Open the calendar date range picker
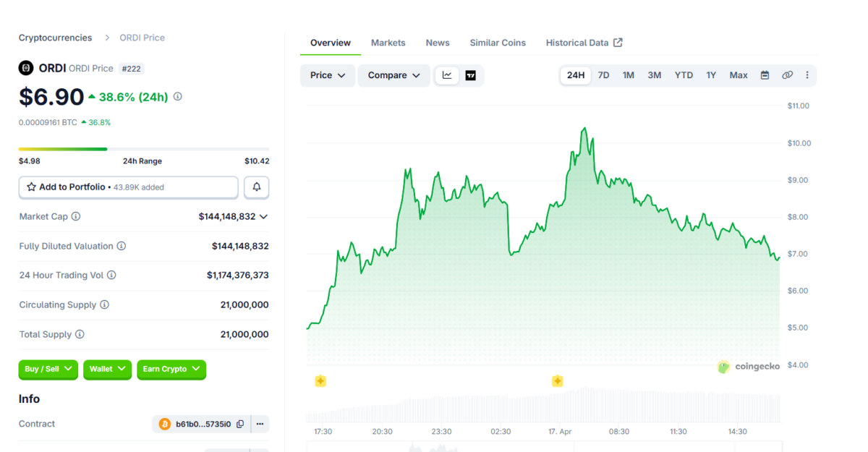 765,74
